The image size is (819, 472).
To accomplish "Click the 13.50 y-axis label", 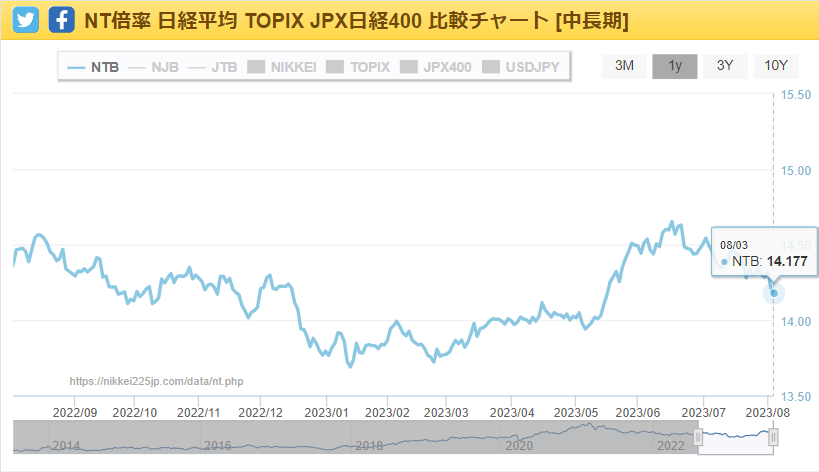I will 795,397.
